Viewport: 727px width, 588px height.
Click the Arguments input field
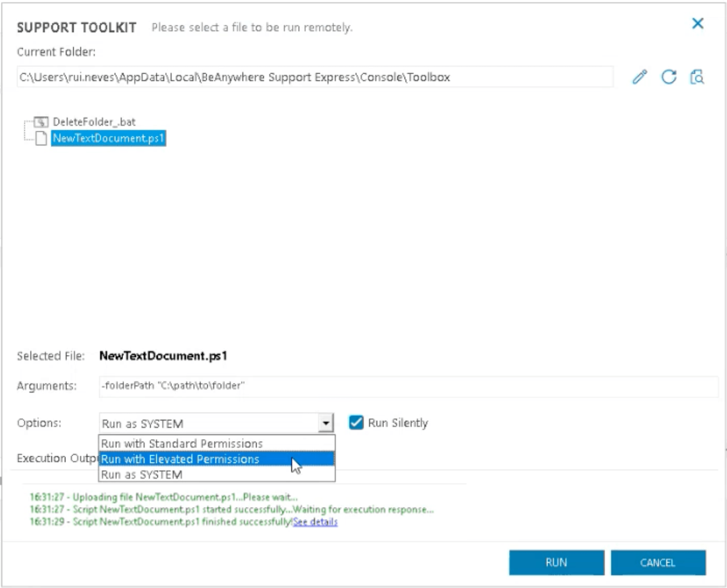408,386
